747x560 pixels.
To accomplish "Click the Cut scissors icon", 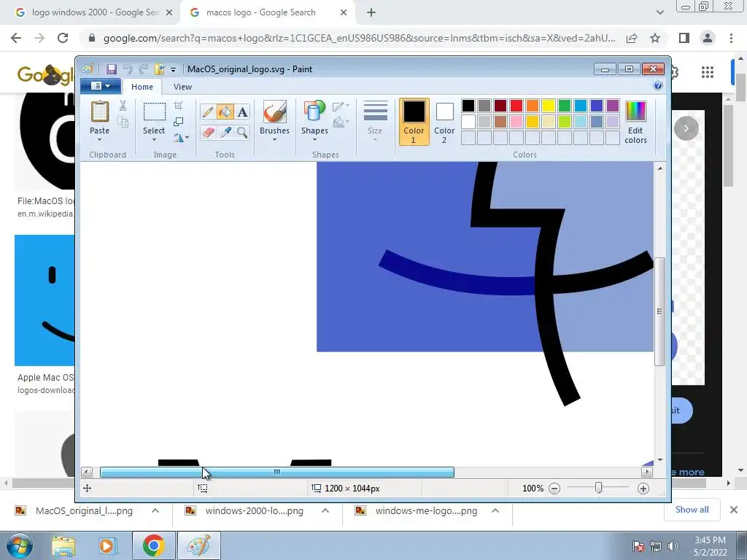I will 123,106.
